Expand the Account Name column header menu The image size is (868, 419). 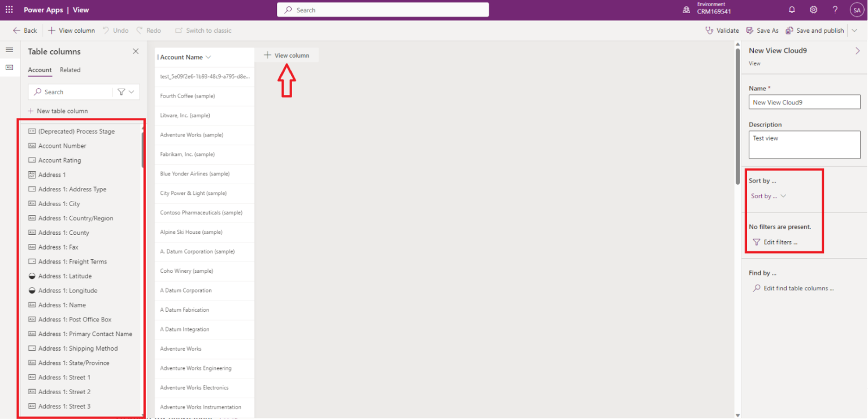click(x=209, y=57)
